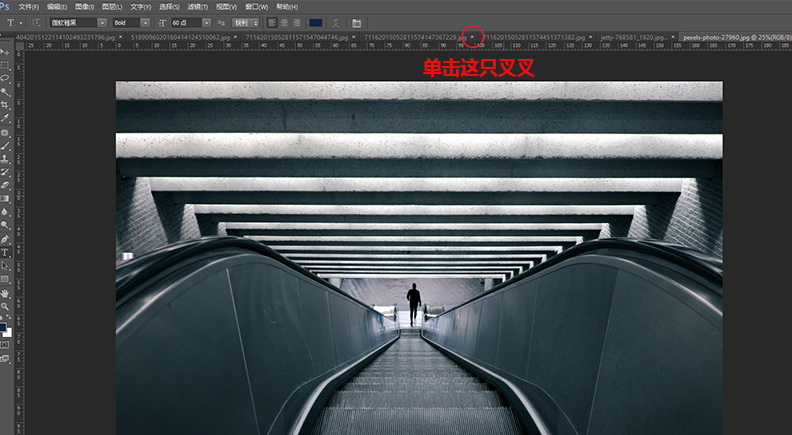Select the Lasso tool
The height and width of the screenshot is (435, 792).
coord(6,77)
